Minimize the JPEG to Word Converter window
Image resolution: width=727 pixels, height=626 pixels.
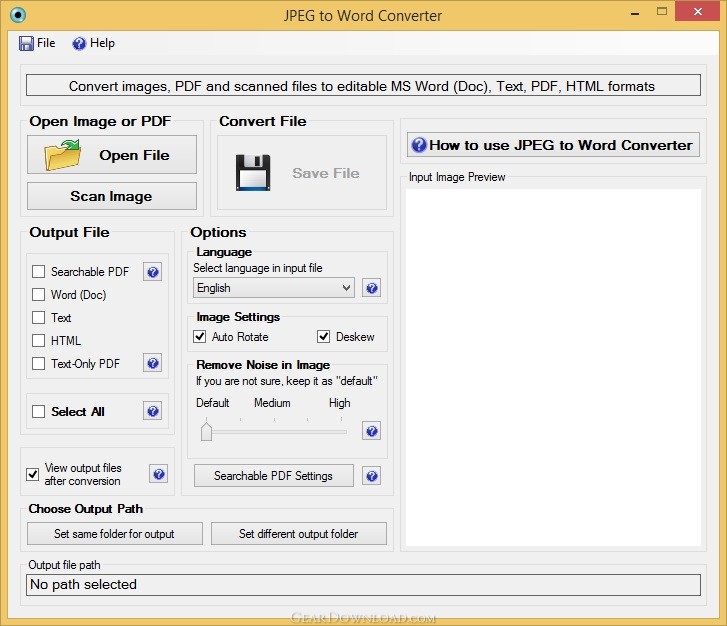tap(635, 13)
